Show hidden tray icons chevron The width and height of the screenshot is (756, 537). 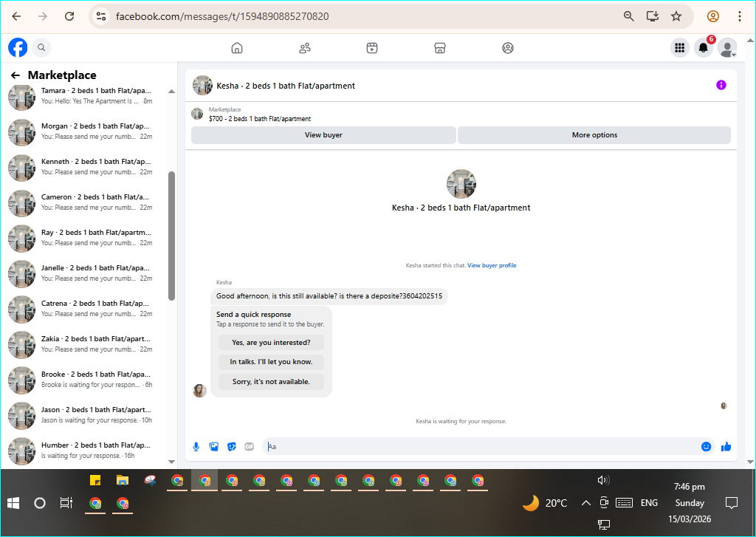pyautogui.click(x=585, y=503)
